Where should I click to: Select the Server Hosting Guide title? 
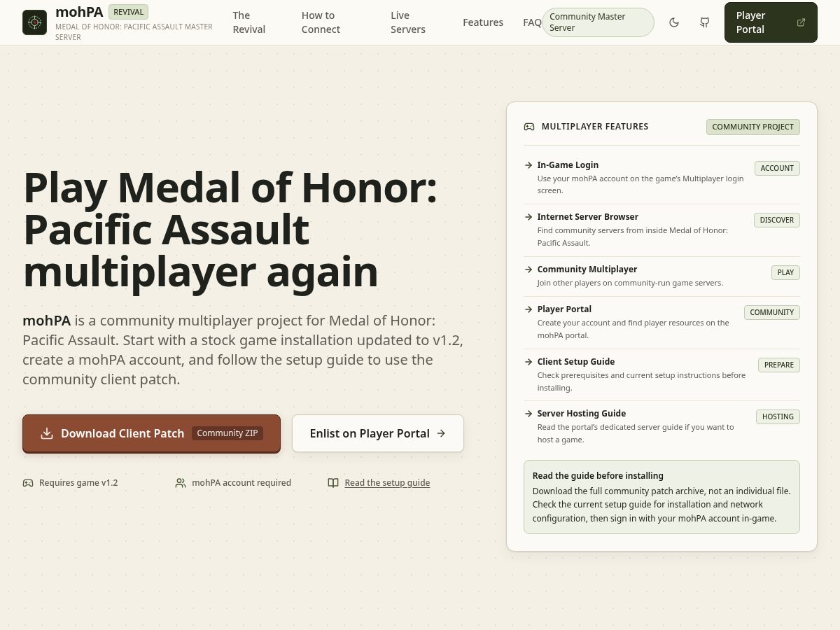click(582, 414)
